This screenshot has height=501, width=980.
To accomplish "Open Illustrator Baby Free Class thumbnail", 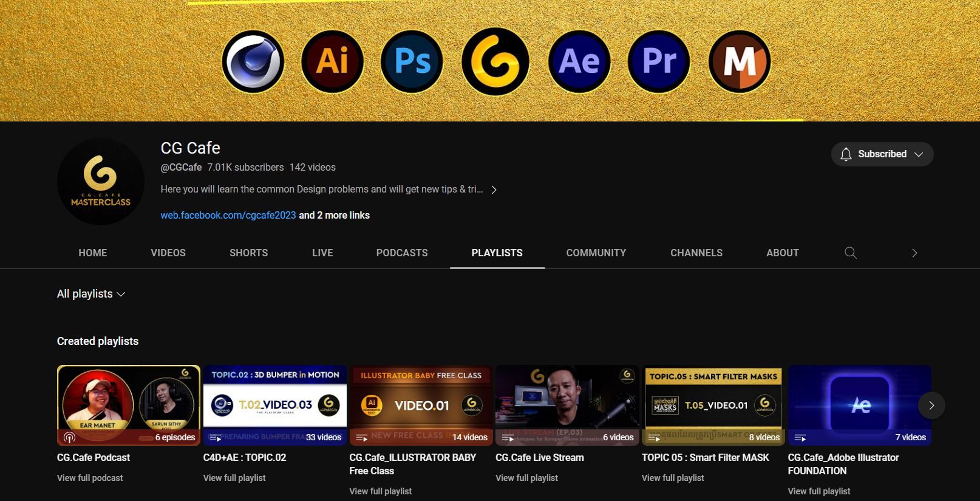I will click(421, 405).
